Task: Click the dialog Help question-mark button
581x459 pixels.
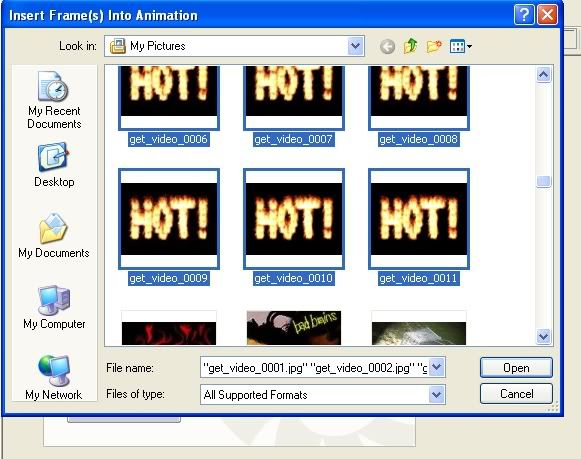Action: coord(524,15)
